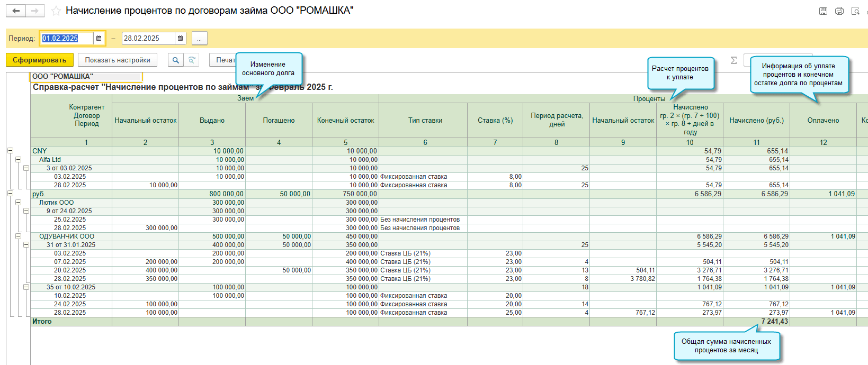Collapse the ОДУВАНЧИК ООО group
Screen dimensions: 868x365
[x=18, y=236]
